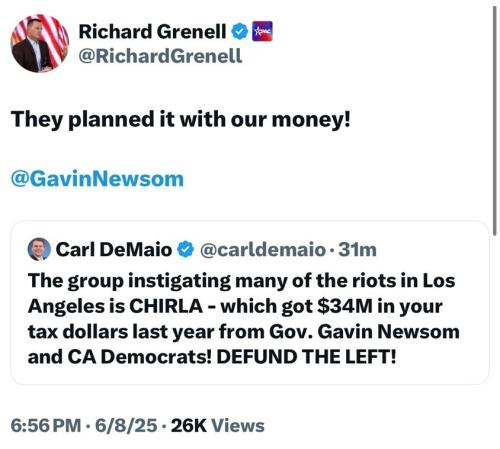This screenshot has width=500, height=449.
Task: Open the 6:56 PM post timestamp
Action: [x=46, y=426]
